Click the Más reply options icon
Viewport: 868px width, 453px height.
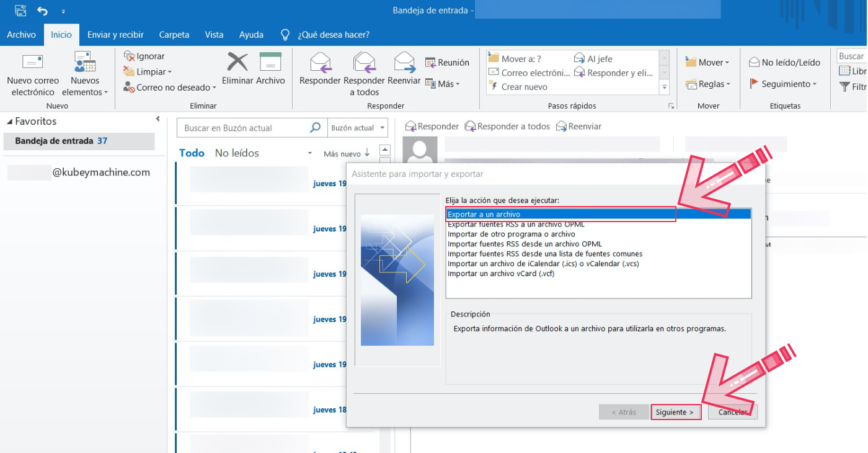430,84
